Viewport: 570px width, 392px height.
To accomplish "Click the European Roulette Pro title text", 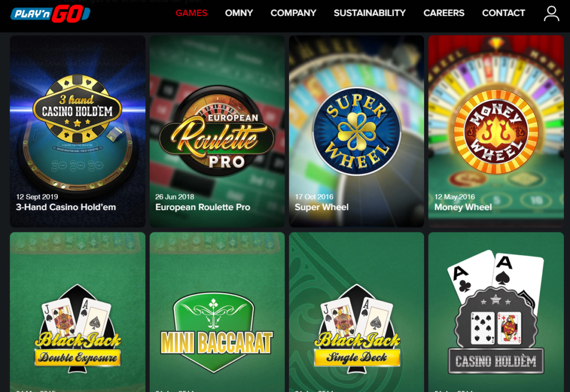I will (x=203, y=207).
